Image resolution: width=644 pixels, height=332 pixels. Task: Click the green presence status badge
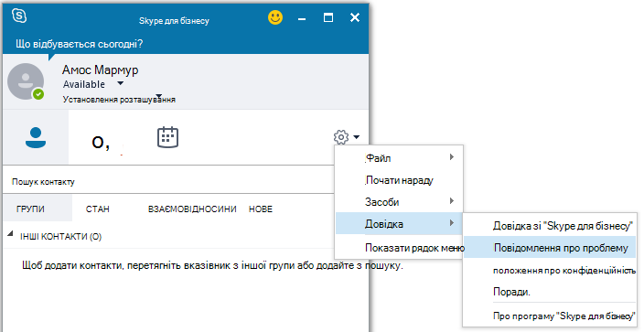(x=38, y=94)
